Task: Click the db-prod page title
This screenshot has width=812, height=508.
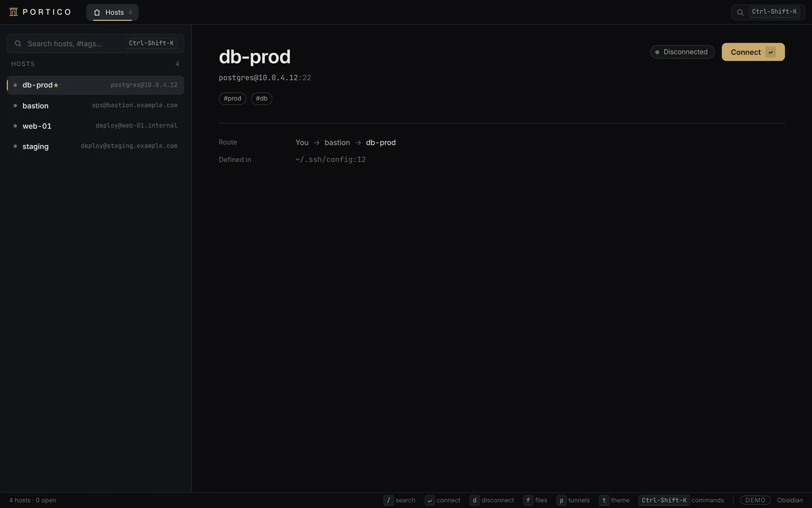Action: (255, 56)
